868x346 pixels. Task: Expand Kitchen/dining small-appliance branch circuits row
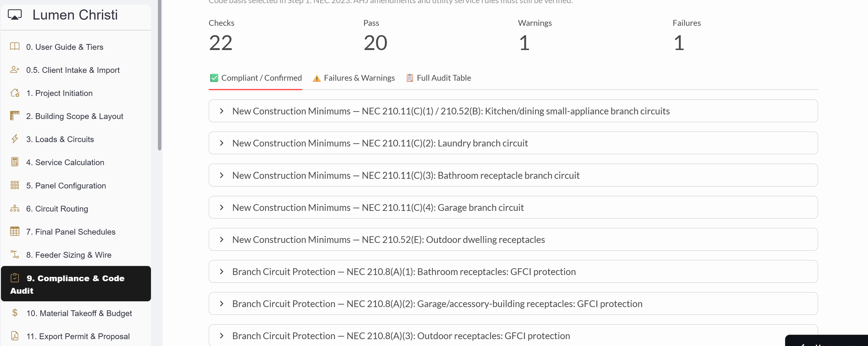pos(513,111)
